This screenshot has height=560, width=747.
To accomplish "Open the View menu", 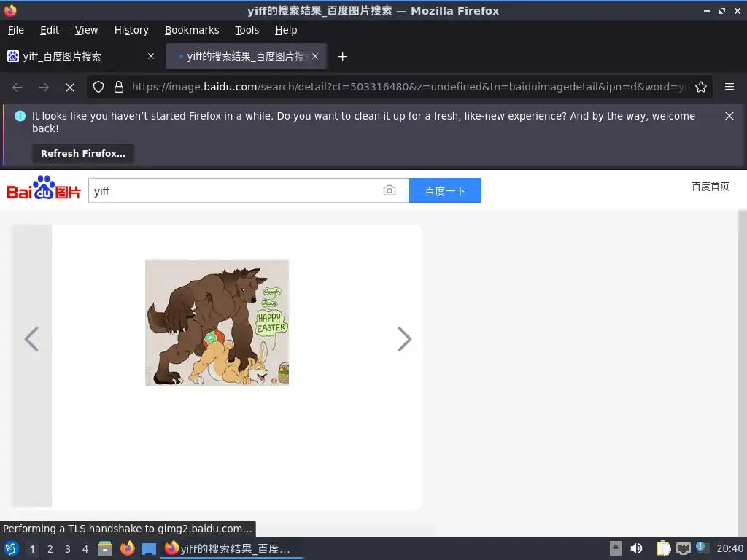I will click(86, 30).
